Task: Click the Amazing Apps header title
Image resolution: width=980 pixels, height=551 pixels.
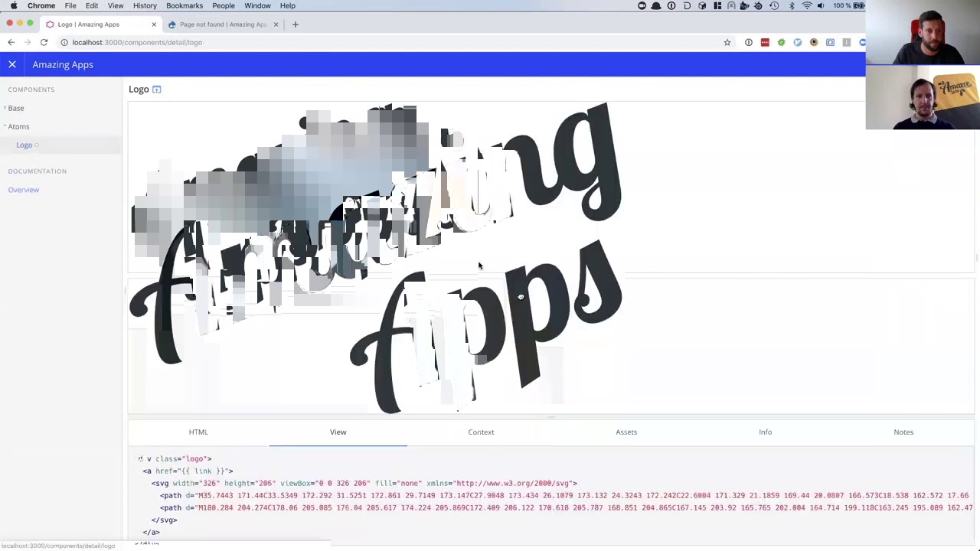Action: point(63,64)
